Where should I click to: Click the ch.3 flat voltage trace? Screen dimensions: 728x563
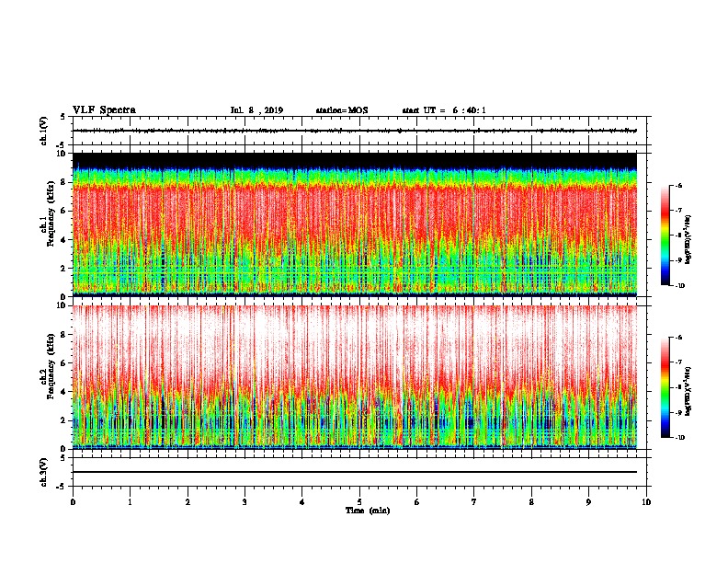(x=355, y=472)
